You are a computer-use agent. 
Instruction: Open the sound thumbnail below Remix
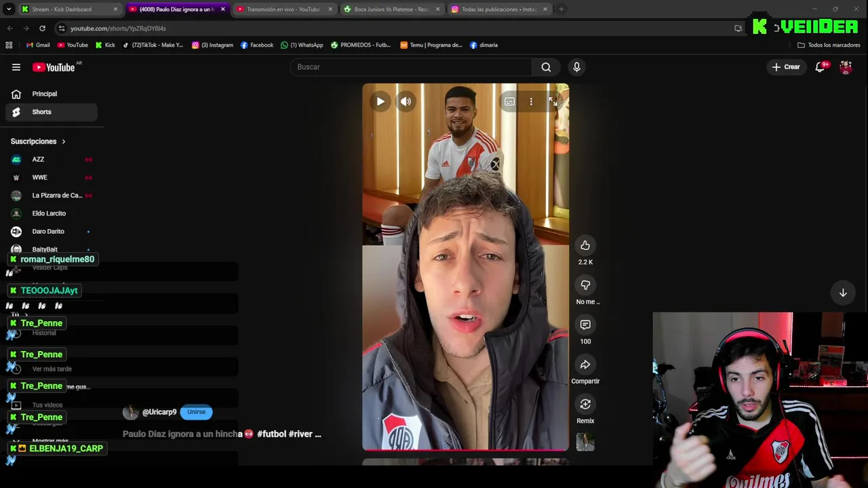[585, 443]
